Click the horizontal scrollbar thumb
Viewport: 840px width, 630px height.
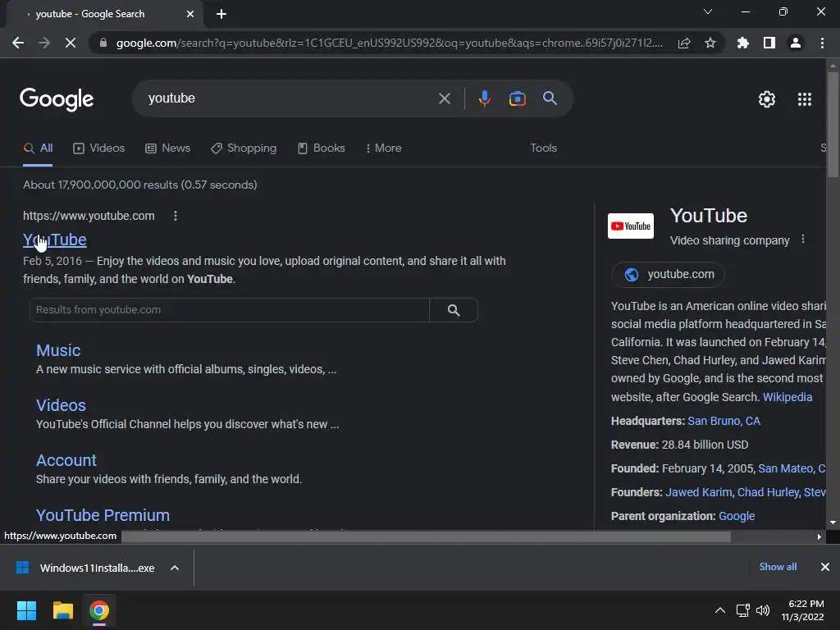click(x=426, y=536)
